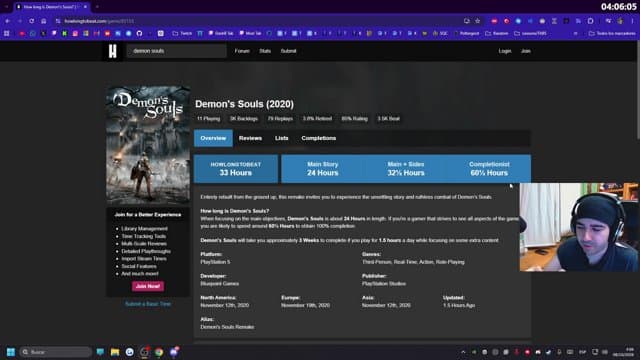
Task: Open the Windows Start menu
Action: (x=11, y=352)
